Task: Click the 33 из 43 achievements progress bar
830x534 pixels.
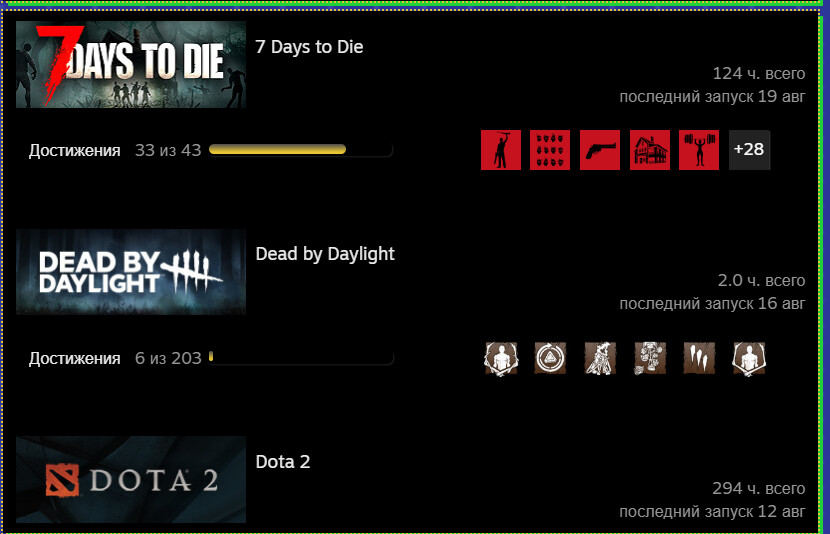Action: (301, 150)
